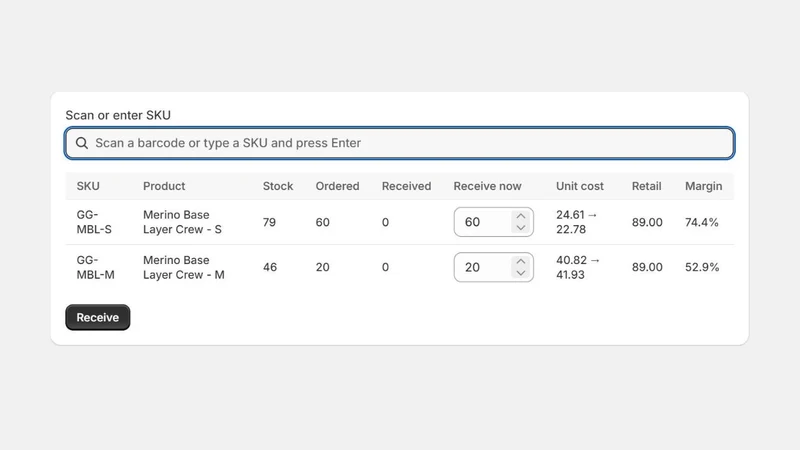Click margin value 74.4%
Image resolution: width=800 pixels, height=450 pixels.
click(702, 222)
